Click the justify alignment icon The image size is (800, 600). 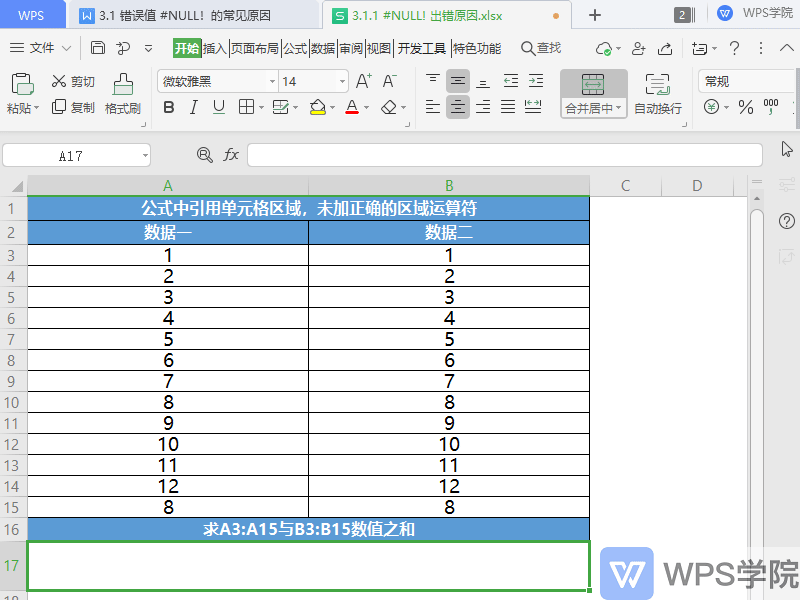pyautogui.click(x=508, y=107)
